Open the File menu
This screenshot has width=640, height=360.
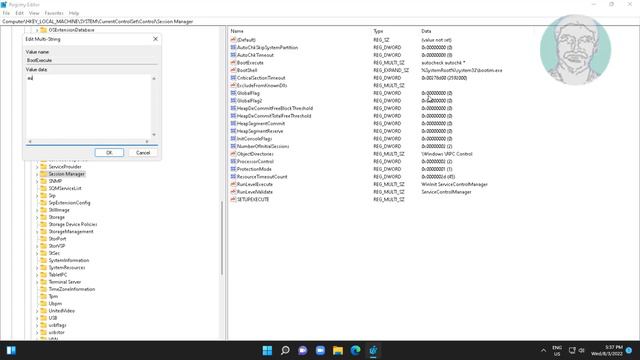pos(6,13)
